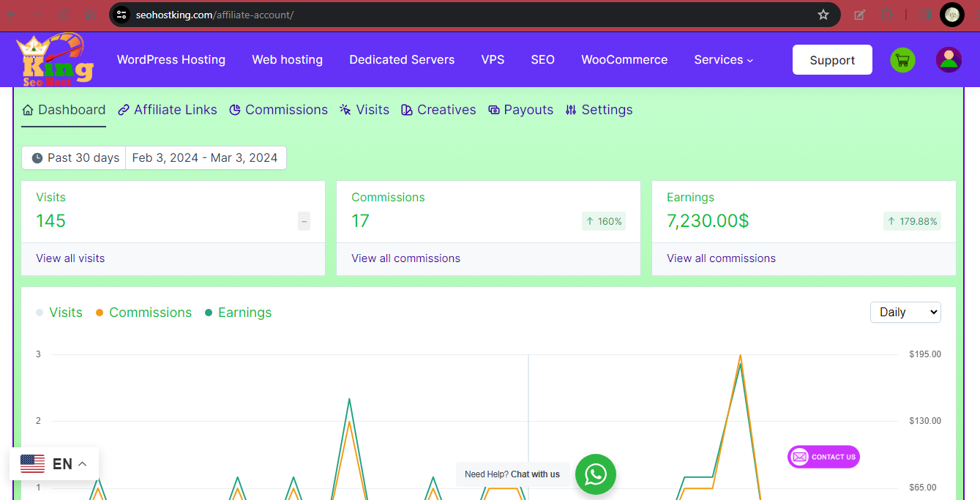Open the browser profile avatar
Viewport: 980px width, 500px height.
click(x=952, y=15)
